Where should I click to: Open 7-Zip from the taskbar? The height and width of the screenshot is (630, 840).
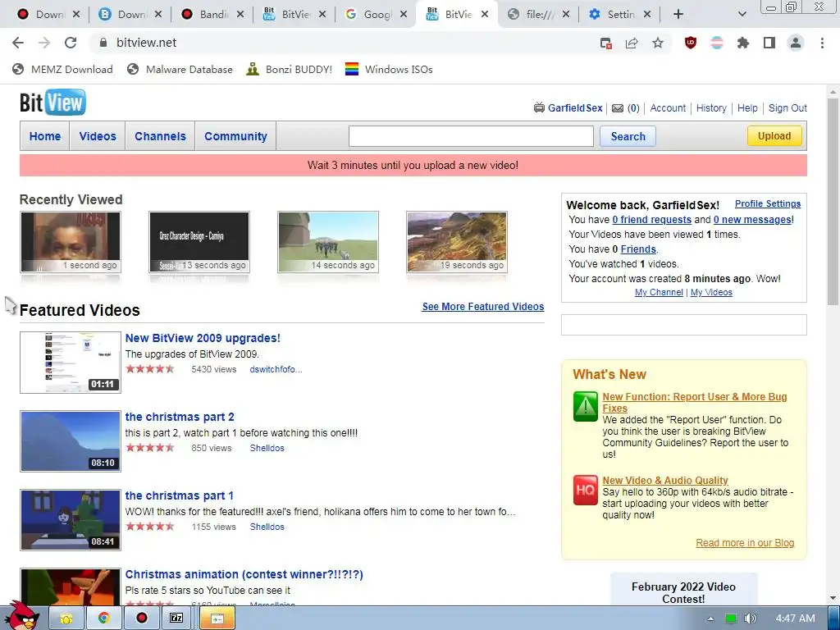point(176,619)
